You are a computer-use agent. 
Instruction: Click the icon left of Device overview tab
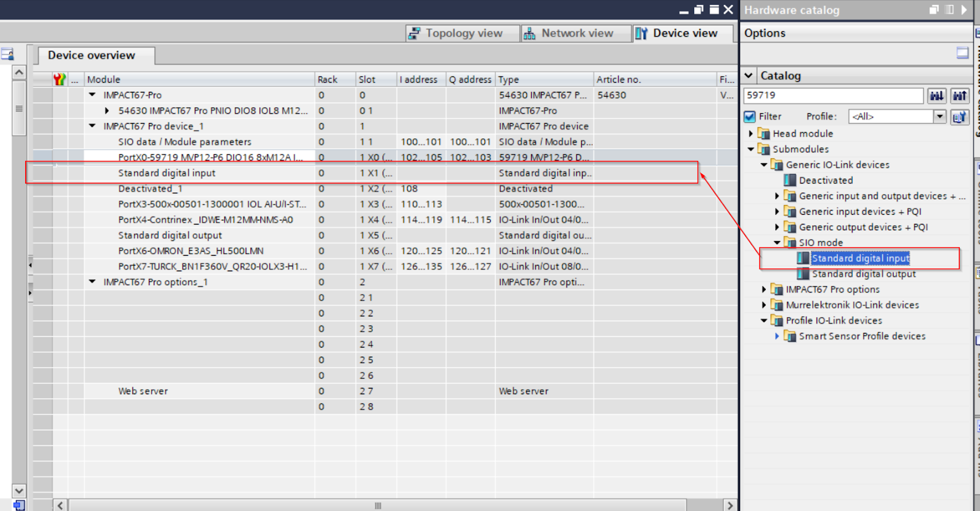coord(7,54)
